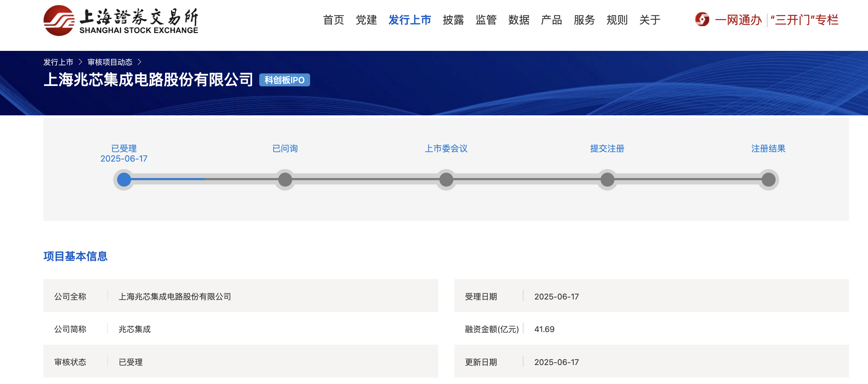Click the red swirl icon beside 一网通办

702,20
